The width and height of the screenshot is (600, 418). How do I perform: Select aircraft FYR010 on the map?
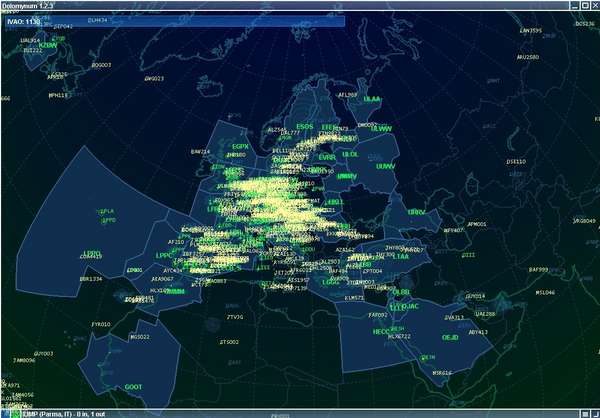point(101,324)
